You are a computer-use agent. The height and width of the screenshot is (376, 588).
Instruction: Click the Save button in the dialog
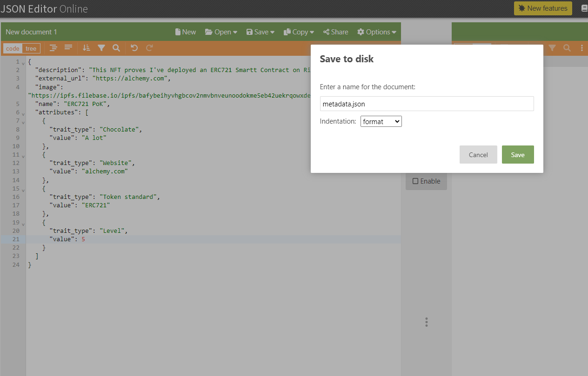tap(518, 155)
